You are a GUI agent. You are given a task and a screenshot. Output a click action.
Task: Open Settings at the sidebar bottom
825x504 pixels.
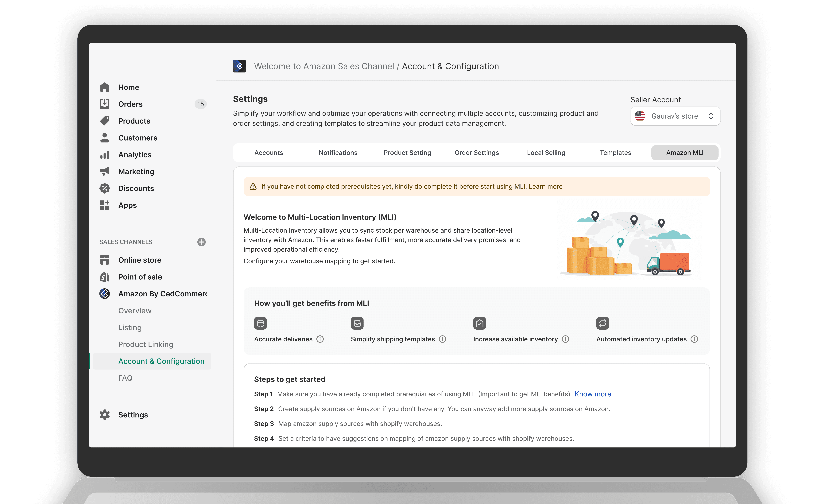(133, 415)
